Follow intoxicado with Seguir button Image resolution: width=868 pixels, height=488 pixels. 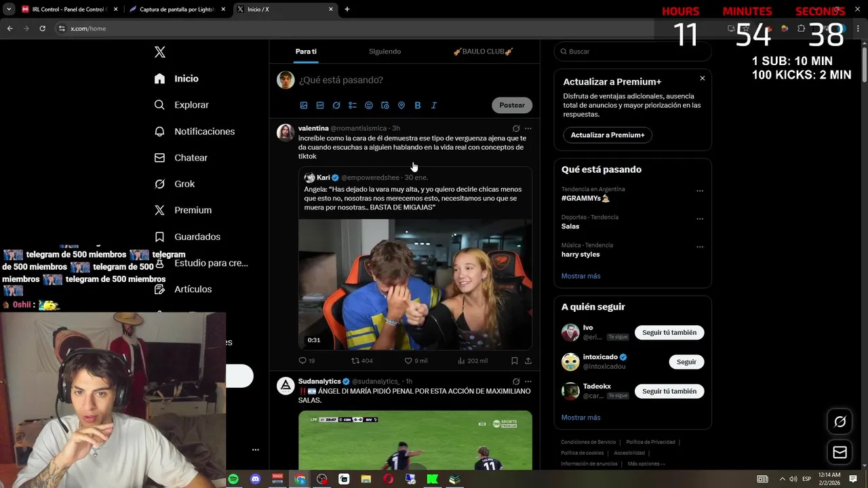(x=686, y=362)
